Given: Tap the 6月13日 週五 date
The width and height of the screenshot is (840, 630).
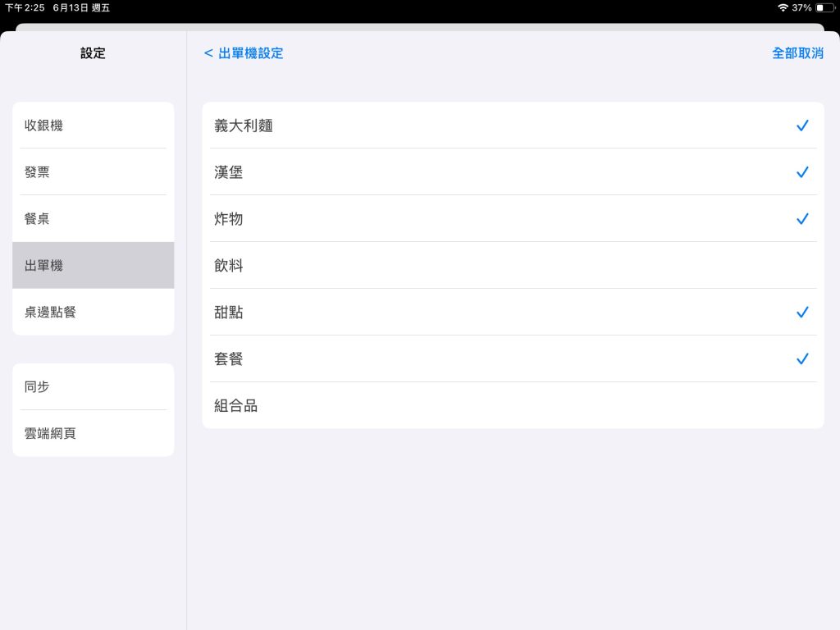Looking at the screenshot, I should [x=81, y=7].
